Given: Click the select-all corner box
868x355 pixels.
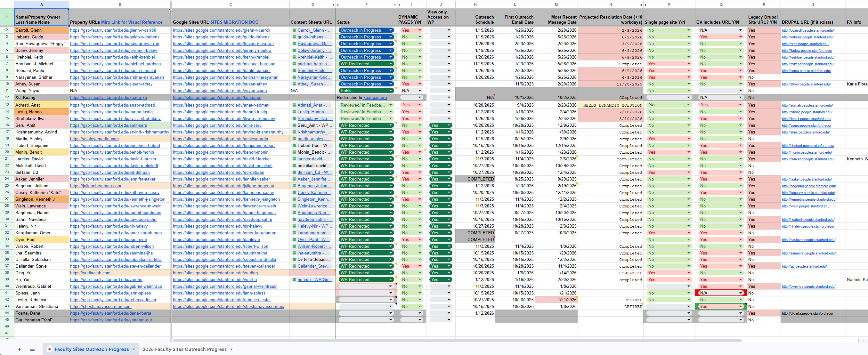Looking at the screenshot, I should [7, 5].
